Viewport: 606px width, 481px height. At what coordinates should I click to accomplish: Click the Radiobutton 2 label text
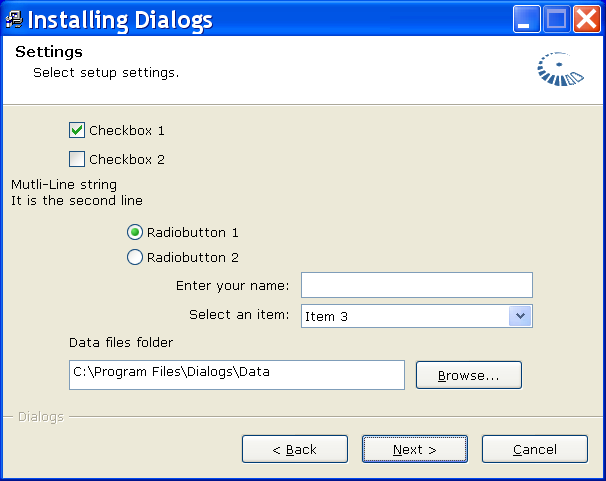192,258
